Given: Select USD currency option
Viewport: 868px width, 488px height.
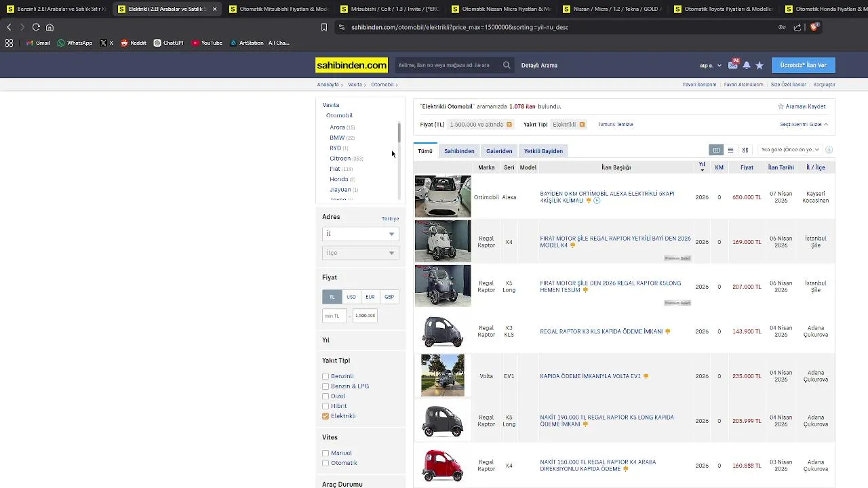Looking at the screenshot, I should pyautogui.click(x=351, y=297).
